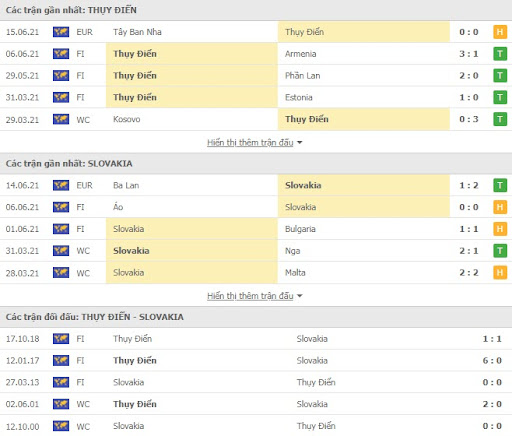Expand more matches under Thụy Điển section

point(250,143)
